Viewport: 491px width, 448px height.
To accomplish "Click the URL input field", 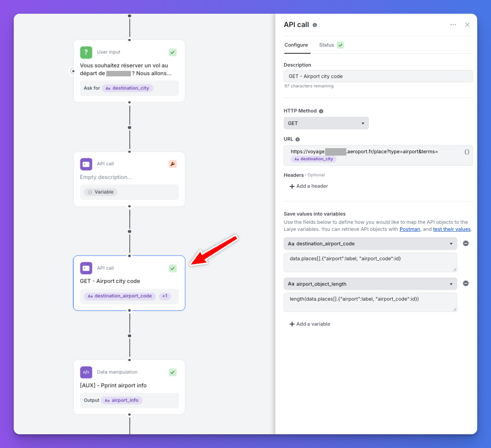I will [x=378, y=155].
